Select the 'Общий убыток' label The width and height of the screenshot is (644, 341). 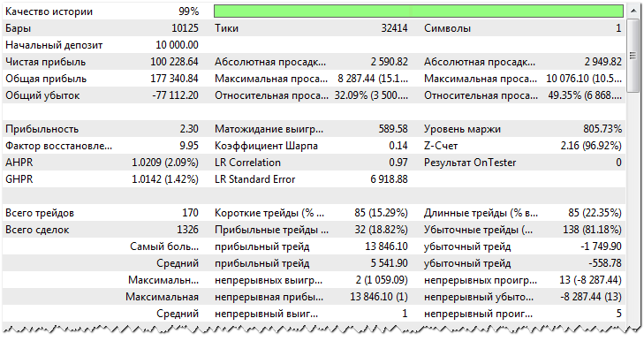pos(42,95)
